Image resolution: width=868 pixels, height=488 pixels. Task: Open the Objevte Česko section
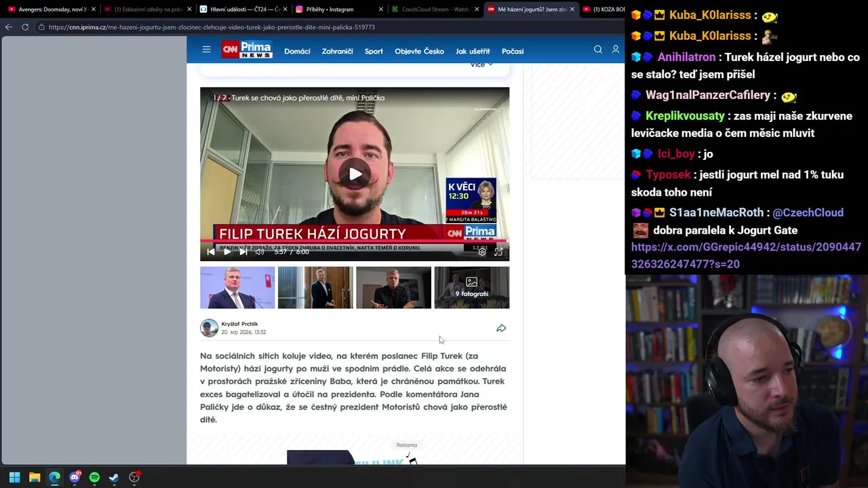point(419,52)
